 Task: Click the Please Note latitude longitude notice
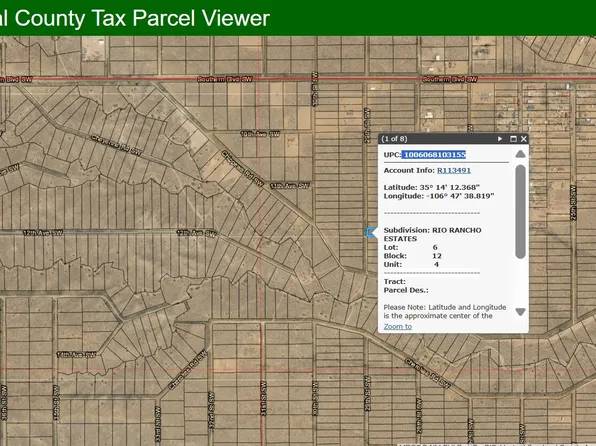point(445,311)
